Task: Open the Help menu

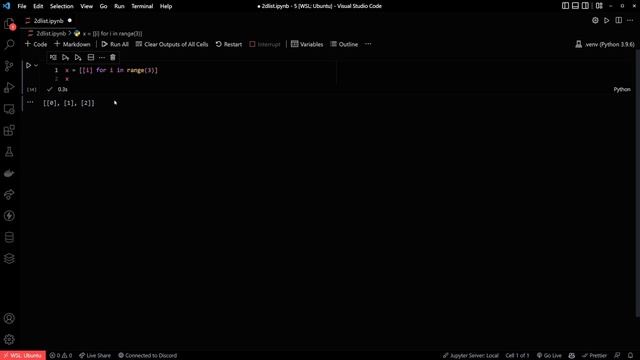Action: point(166,6)
